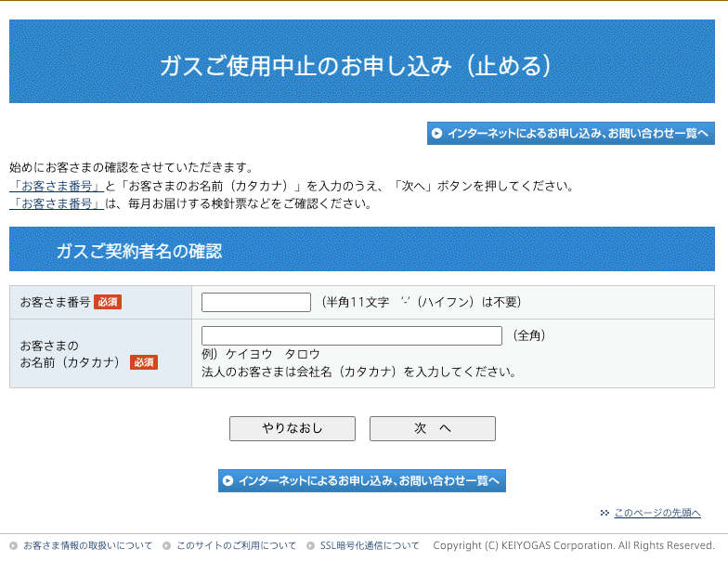Open このサイトのご利用について footer link
728x575 pixels.
click(x=236, y=546)
